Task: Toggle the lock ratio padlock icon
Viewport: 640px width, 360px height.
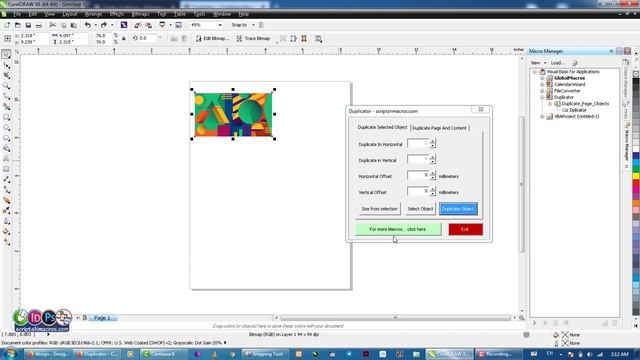Action: pyautogui.click(x=124, y=38)
